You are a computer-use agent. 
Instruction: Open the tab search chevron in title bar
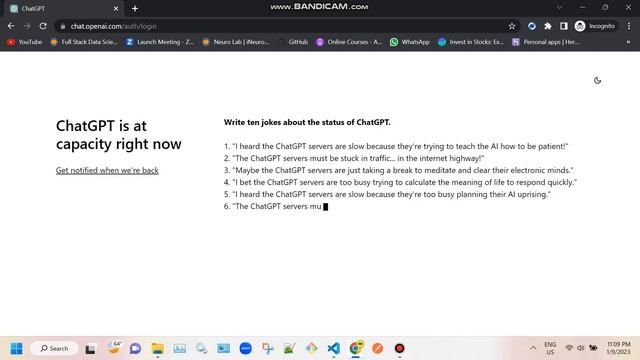560,7
